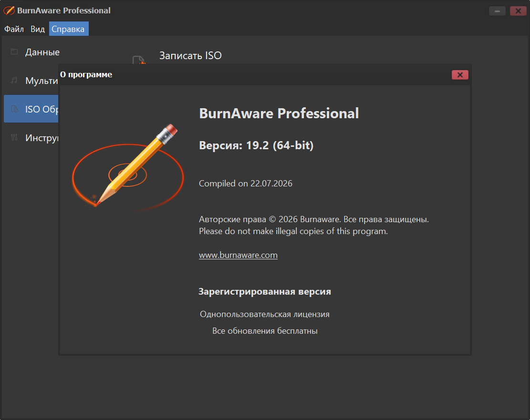
Task: Open the www.burnaware.com link
Action: 238,255
